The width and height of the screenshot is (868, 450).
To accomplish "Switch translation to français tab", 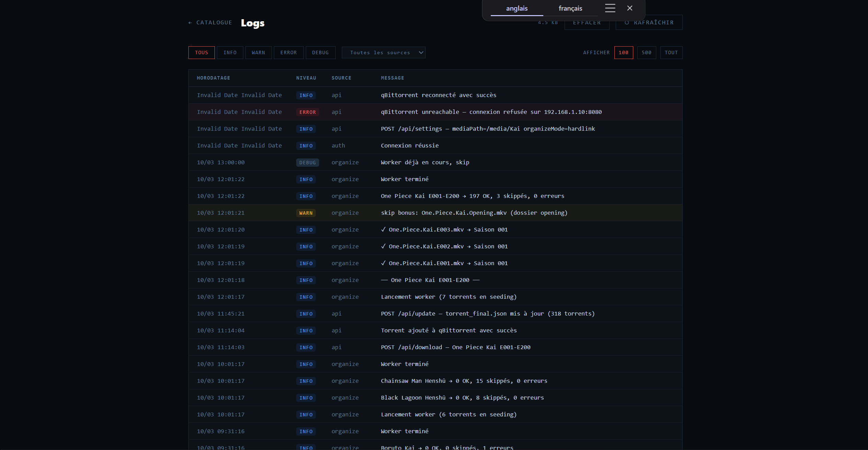I will [570, 9].
